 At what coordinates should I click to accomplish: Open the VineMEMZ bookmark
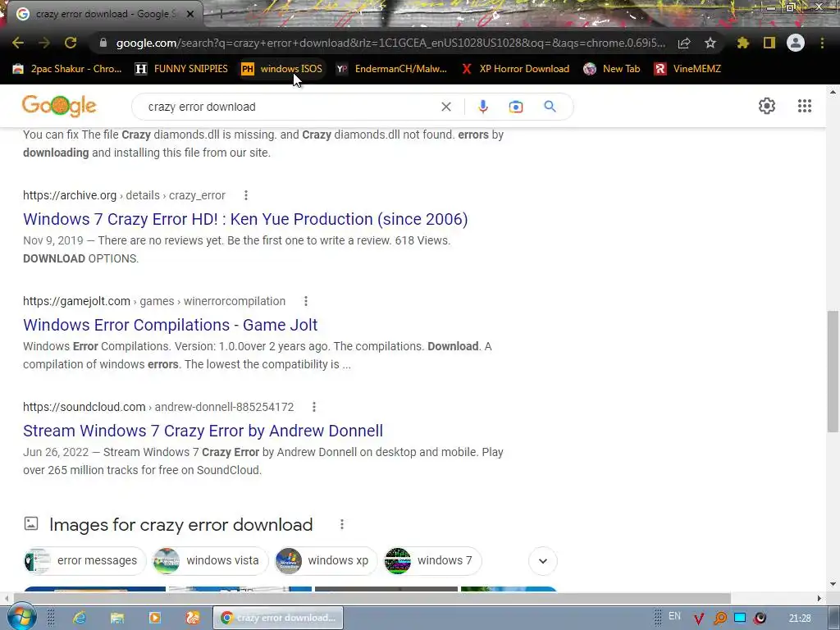coord(688,69)
